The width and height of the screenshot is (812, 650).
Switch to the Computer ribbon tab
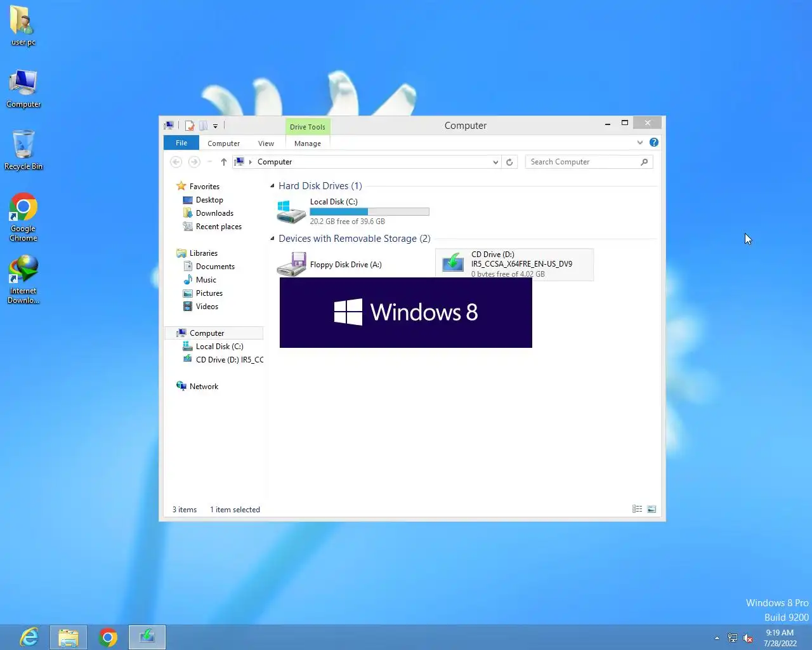[x=223, y=143]
